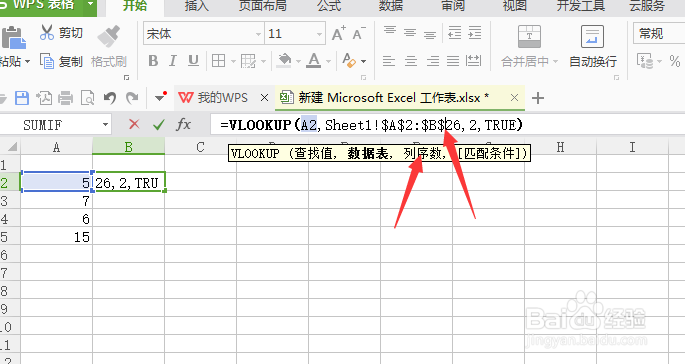
Task: Click the Format Painter (格式刷) brush
Action: click(108, 36)
